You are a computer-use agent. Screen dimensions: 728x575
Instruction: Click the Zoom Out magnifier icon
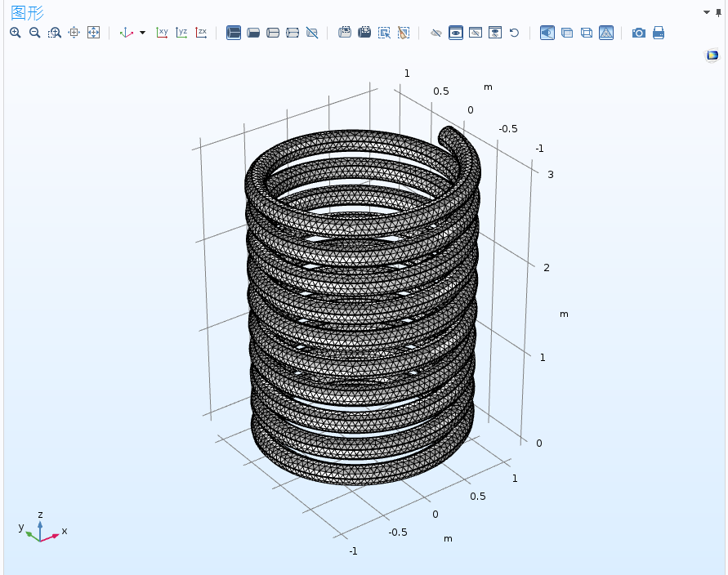coord(35,33)
